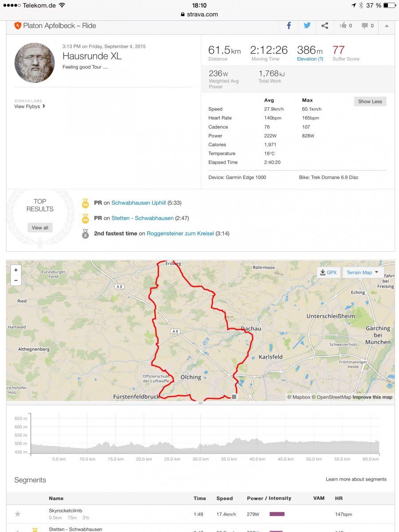Expand View Flybys
The image size is (399, 532).
[x=30, y=106]
